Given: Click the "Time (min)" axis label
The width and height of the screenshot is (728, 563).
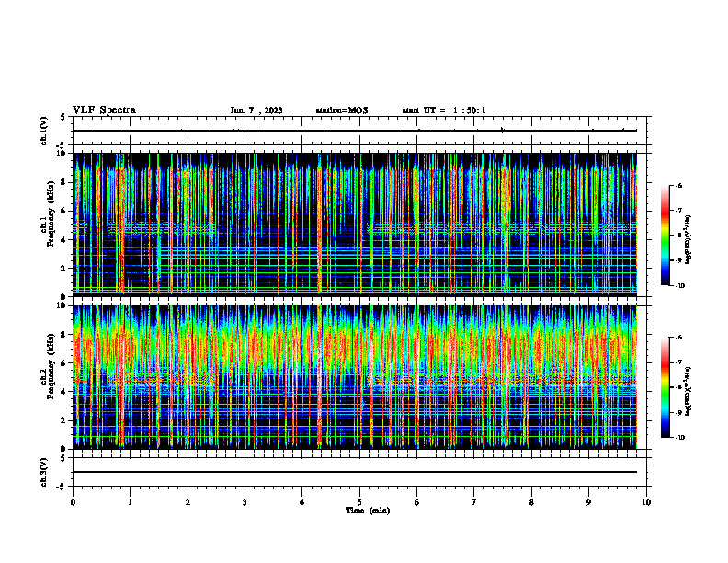Looking at the screenshot, I should [x=368, y=511].
